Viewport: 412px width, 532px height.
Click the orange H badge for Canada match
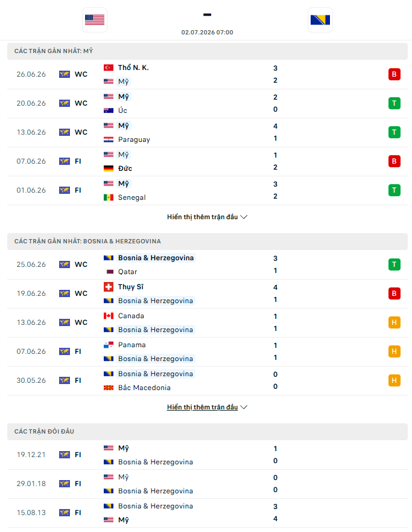pyautogui.click(x=394, y=322)
